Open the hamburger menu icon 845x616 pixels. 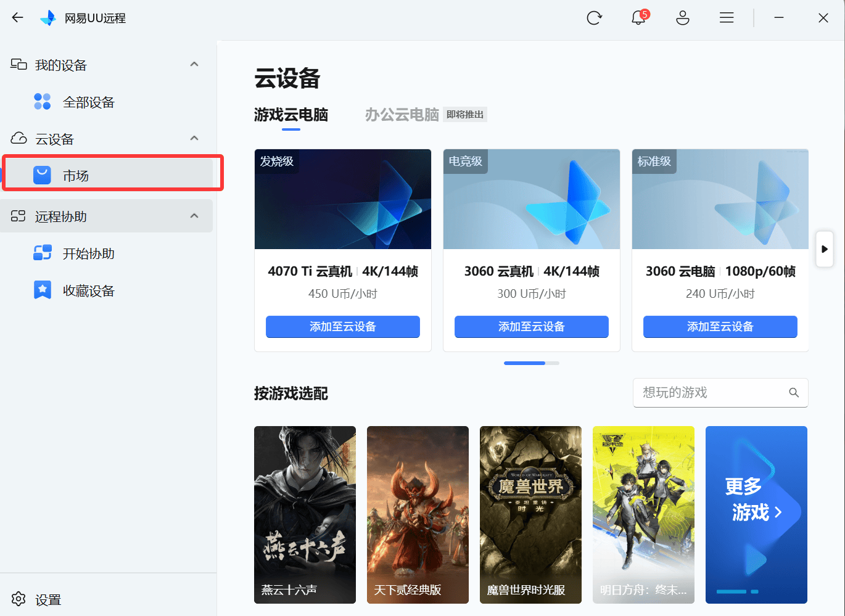[727, 18]
